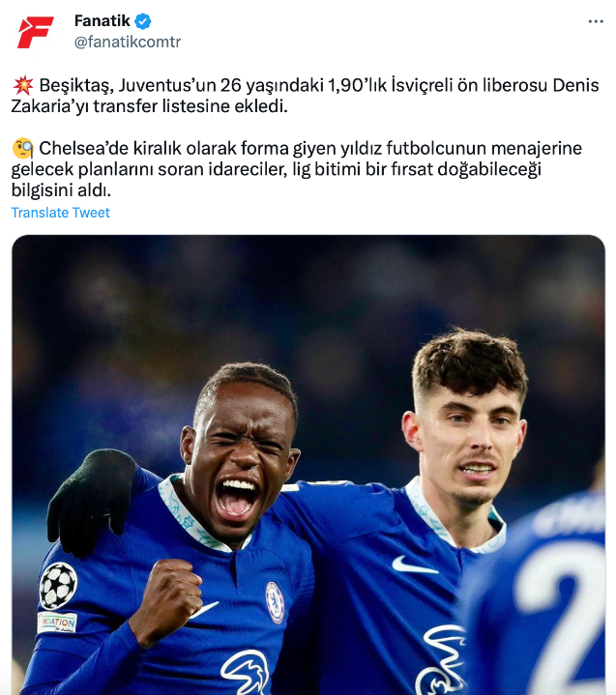Viewport: 616px width, 695px height.
Task: Open the Fanatik red F profile avatar
Action: click(x=36, y=32)
